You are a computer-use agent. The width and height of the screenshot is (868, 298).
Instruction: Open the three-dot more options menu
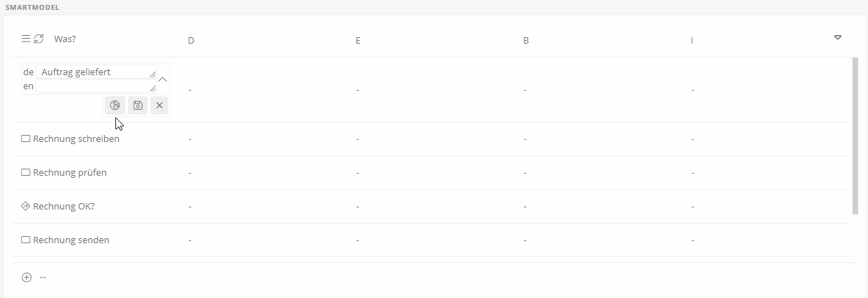[43, 278]
